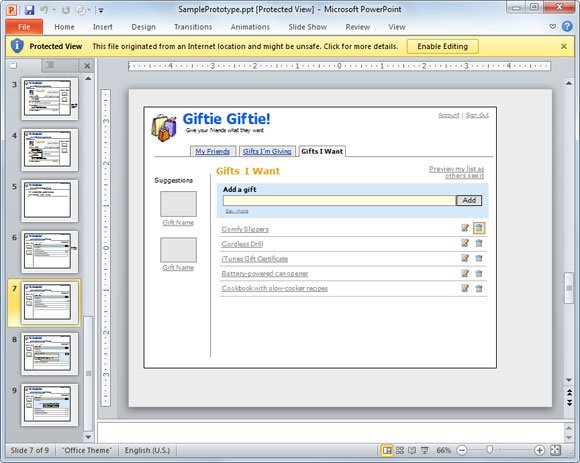Switch to Slide Sorter view

[x=400, y=450]
